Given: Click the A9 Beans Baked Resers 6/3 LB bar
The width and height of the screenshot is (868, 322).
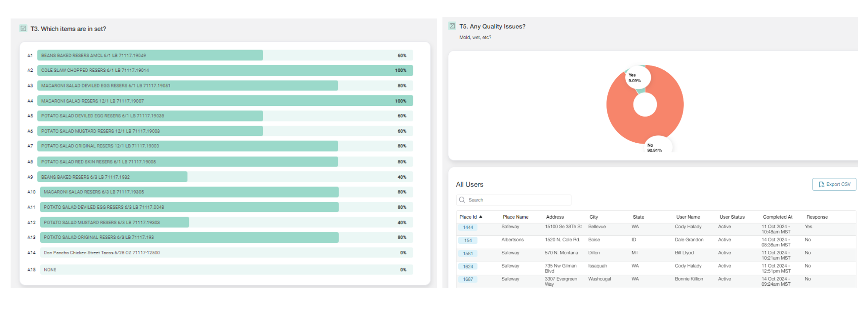Looking at the screenshot, I should point(112,177).
